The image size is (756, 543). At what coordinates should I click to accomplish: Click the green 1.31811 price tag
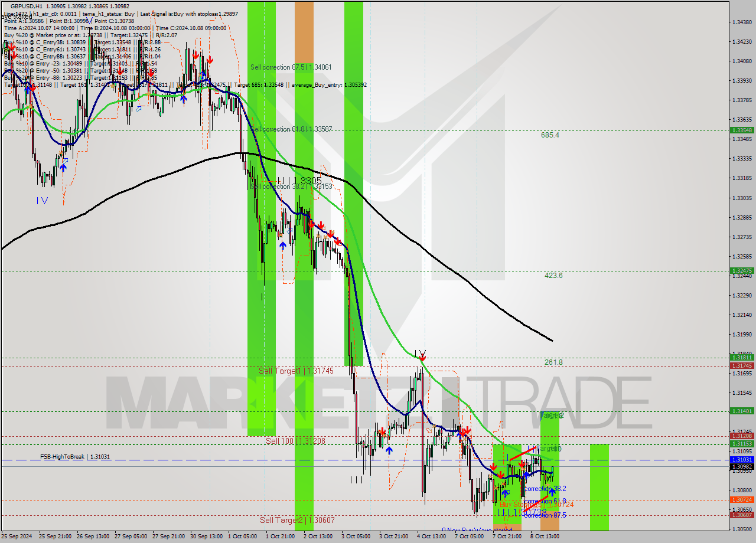click(x=742, y=358)
